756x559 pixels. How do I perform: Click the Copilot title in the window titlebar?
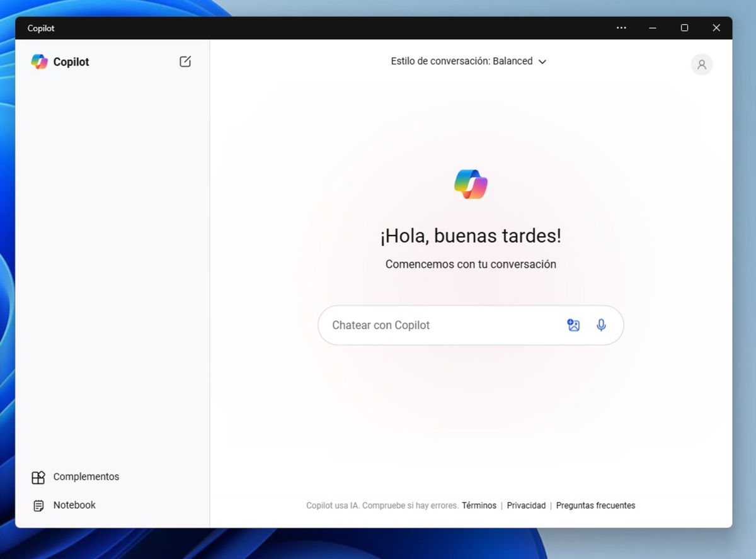coord(40,28)
